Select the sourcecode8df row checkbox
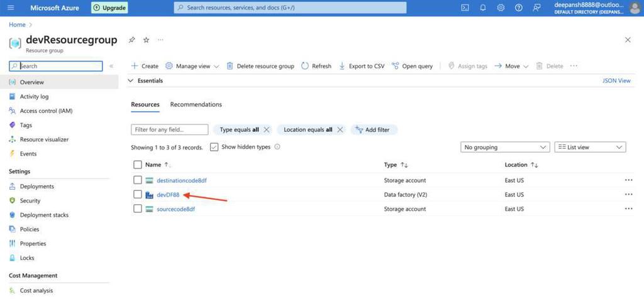 tap(138, 209)
